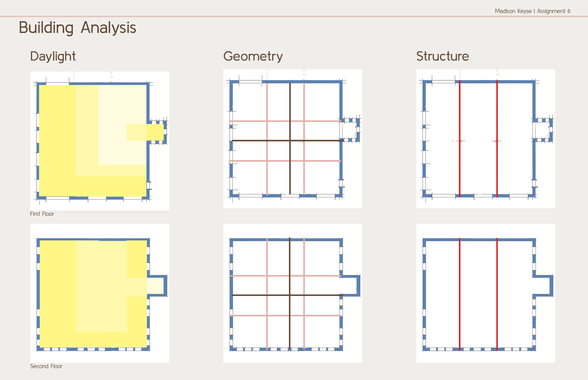Open the second floor daylight plan
The image size is (588, 380).
pos(100,293)
